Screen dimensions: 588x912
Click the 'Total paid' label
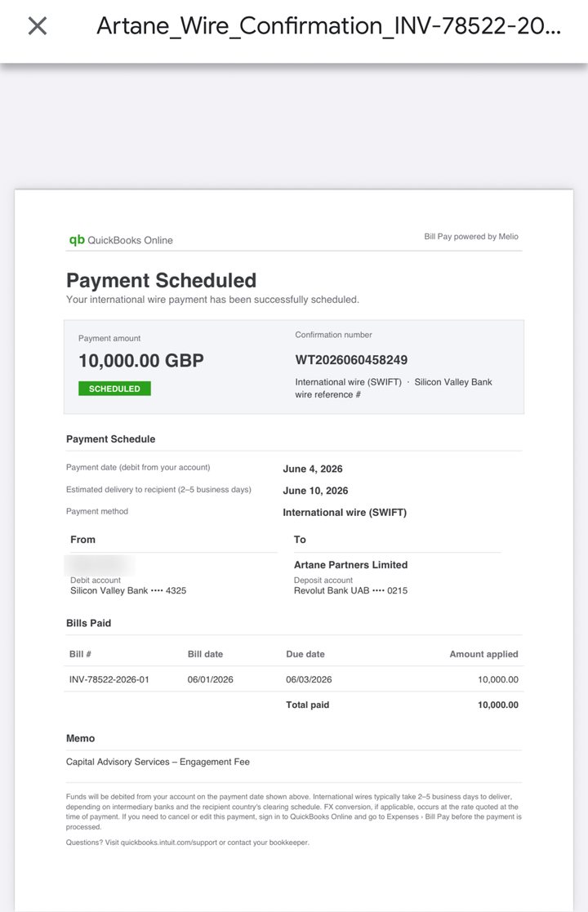click(x=307, y=705)
